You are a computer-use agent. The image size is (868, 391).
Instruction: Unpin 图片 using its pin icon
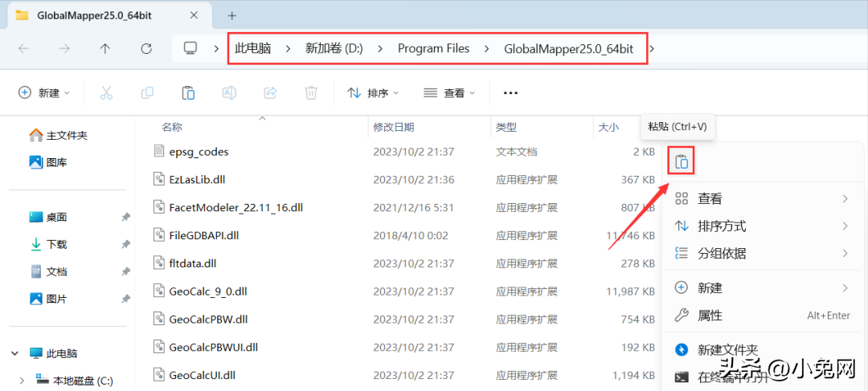[x=125, y=299]
